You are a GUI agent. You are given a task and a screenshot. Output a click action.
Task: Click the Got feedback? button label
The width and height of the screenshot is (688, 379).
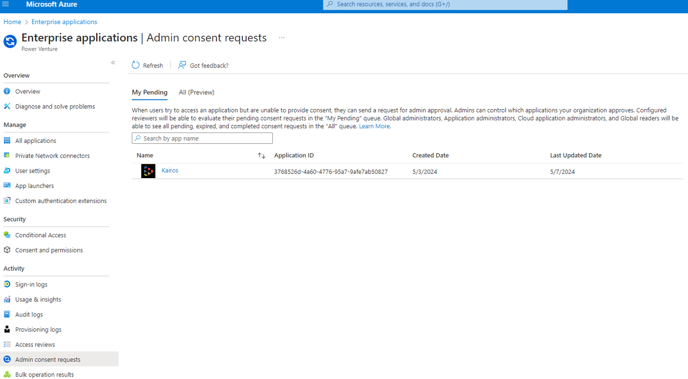tap(209, 65)
